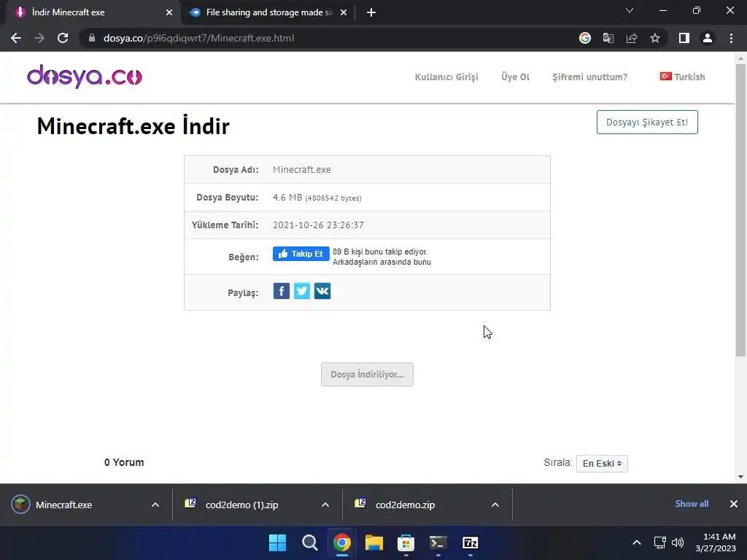Select the Minecraft.exe file name text
The height and width of the screenshot is (560, 747).
301,169
